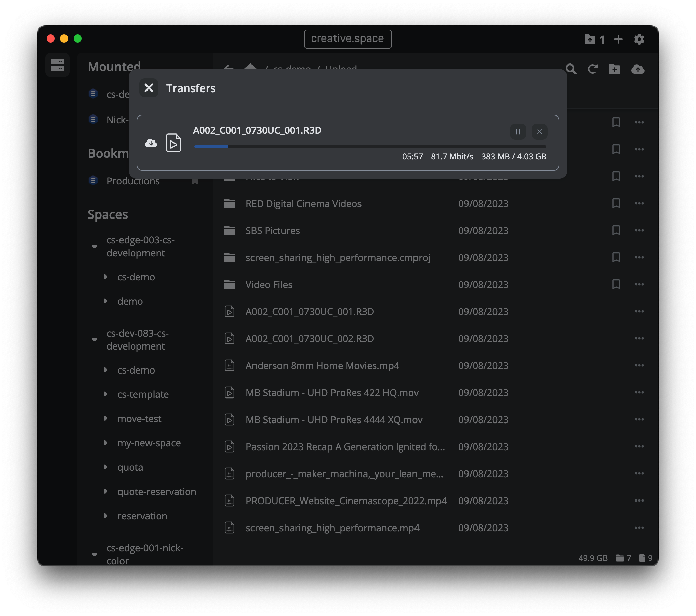
Task: Open more options for producer_-_maker_machina file
Action: click(x=639, y=473)
